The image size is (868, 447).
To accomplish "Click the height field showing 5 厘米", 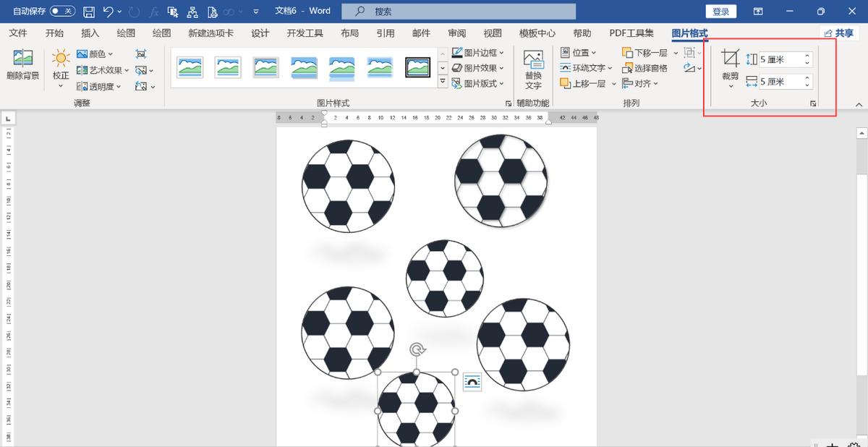I will (780, 59).
